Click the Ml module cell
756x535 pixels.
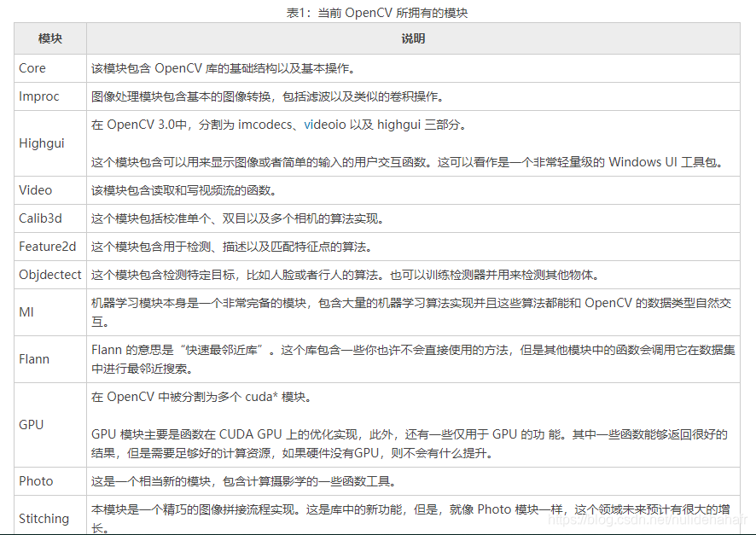(50, 312)
